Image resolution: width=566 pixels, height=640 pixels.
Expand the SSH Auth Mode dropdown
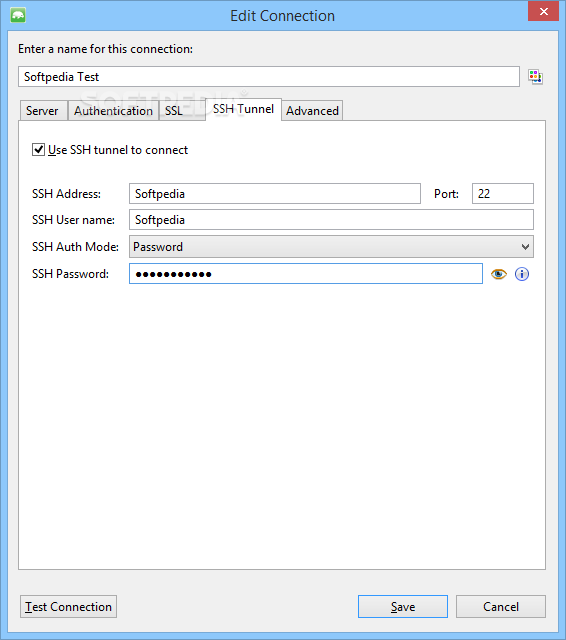[331, 247]
